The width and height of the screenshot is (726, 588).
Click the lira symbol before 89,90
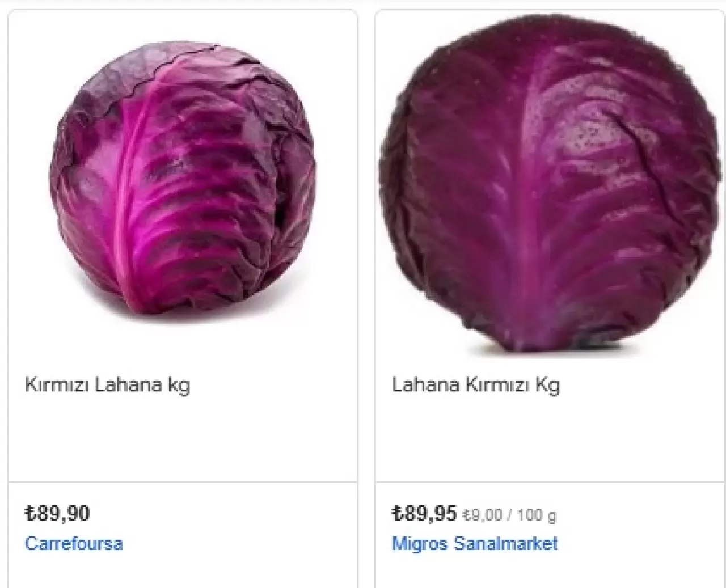tap(31, 514)
